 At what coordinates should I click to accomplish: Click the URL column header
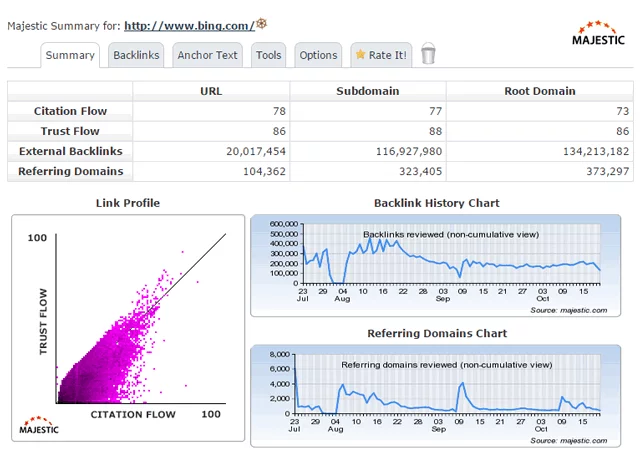211,91
